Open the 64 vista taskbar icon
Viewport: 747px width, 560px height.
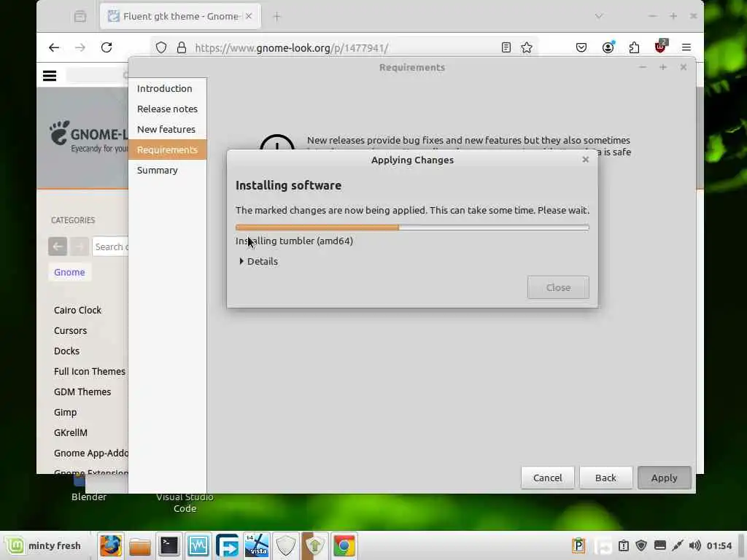tap(256, 545)
